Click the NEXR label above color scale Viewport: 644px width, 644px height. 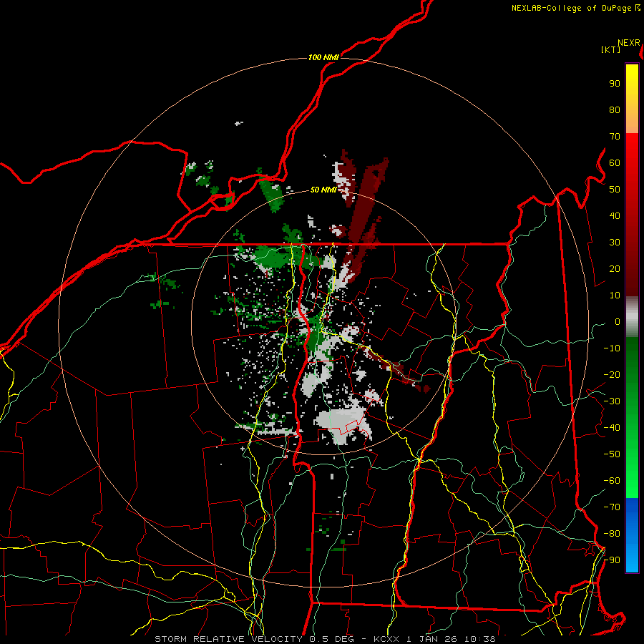[629, 43]
